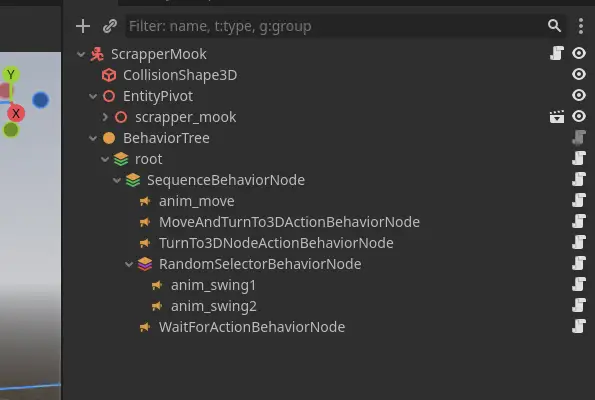This screenshot has height=400, width=595.
Task: Click the EntityPivot Node3D circle icon
Action: (109, 96)
